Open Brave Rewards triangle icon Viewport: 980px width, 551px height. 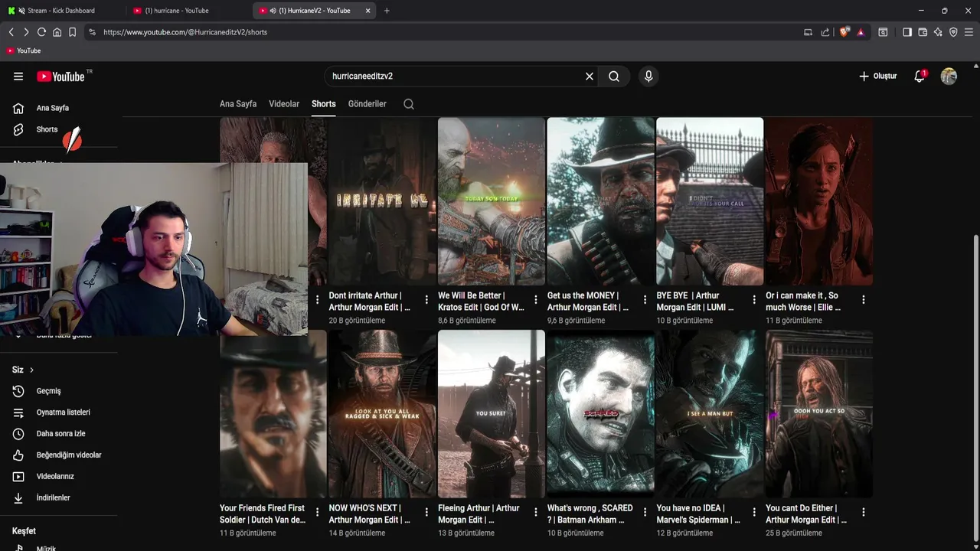(861, 32)
